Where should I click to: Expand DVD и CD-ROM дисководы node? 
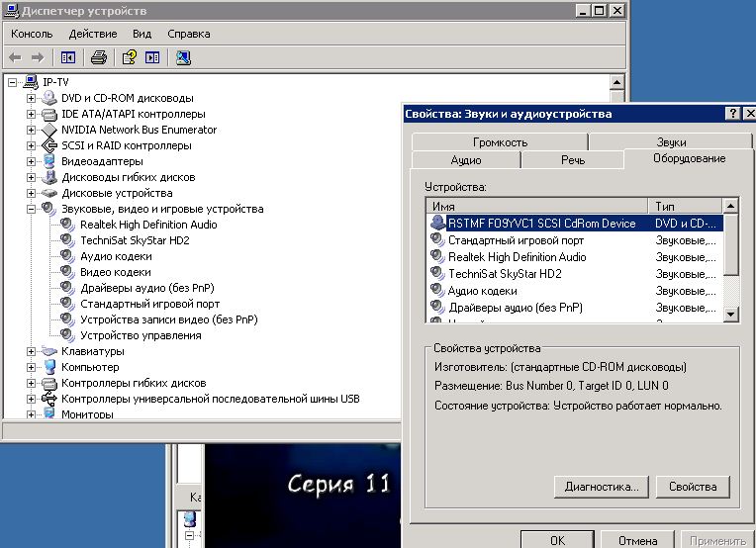tap(32, 98)
